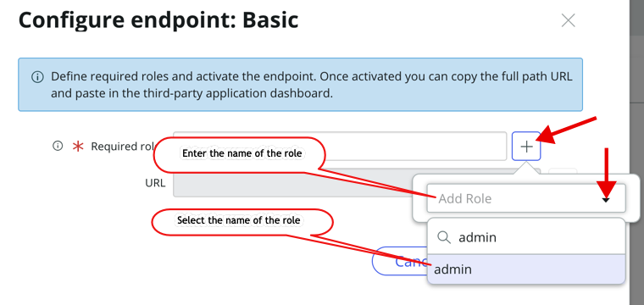Close the Configure endpoint dialog
644x305 pixels.
[x=568, y=20]
